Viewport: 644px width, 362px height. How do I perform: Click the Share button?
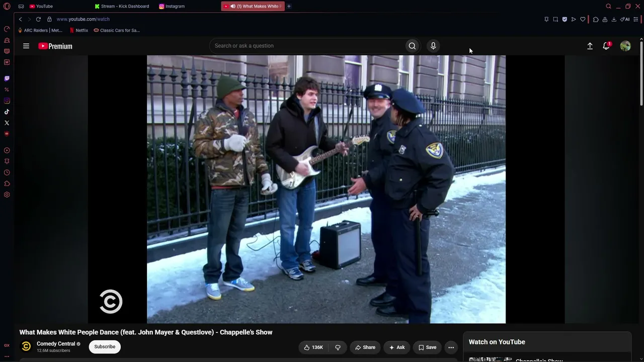[x=365, y=347]
